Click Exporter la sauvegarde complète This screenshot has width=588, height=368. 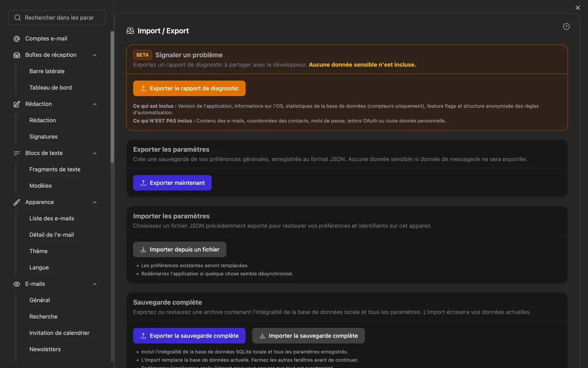click(x=189, y=336)
